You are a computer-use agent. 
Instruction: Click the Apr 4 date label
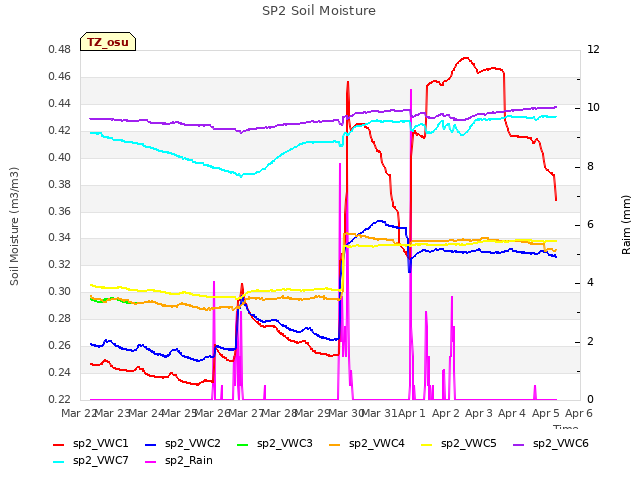pos(512,414)
